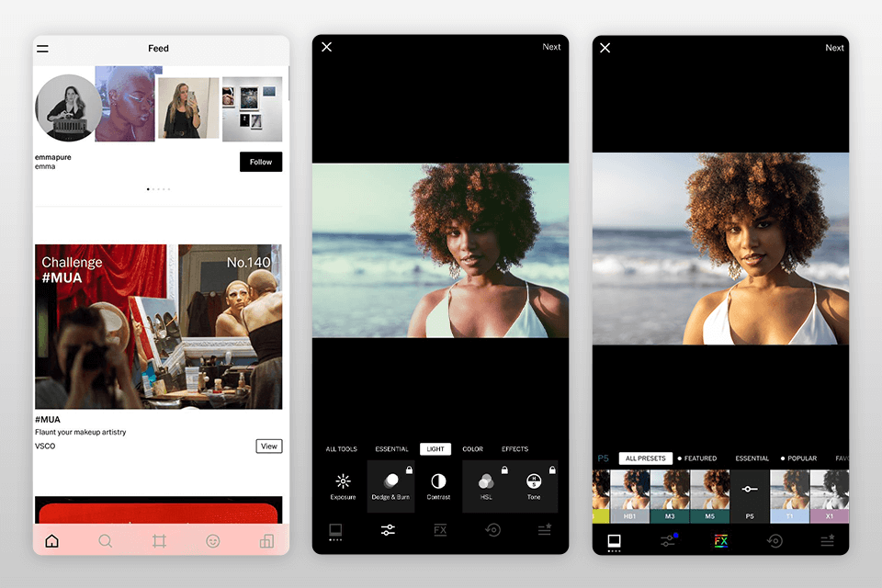Screen dimensions: 882x588
Task: Switch to ESSENTIAL tools tab
Action: click(x=391, y=449)
